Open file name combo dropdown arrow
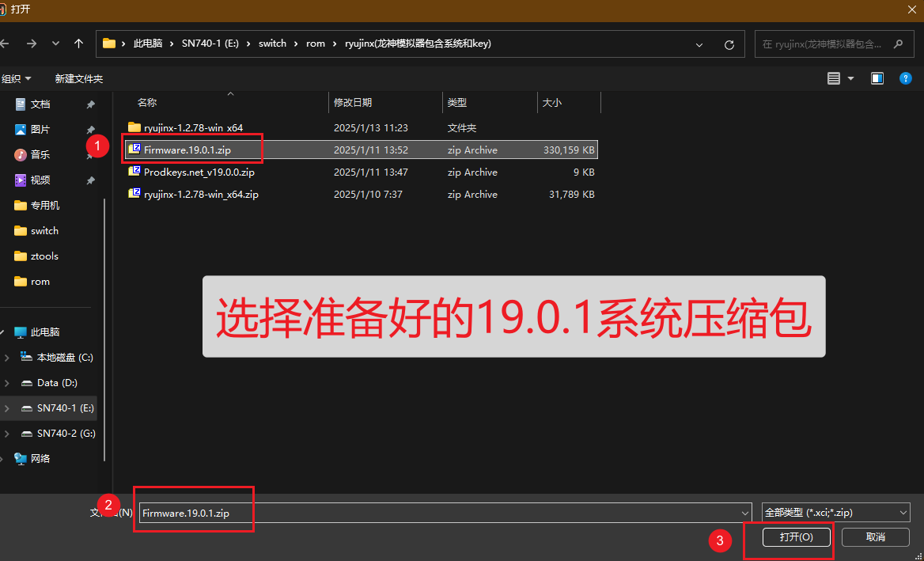 click(x=745, y=514)
